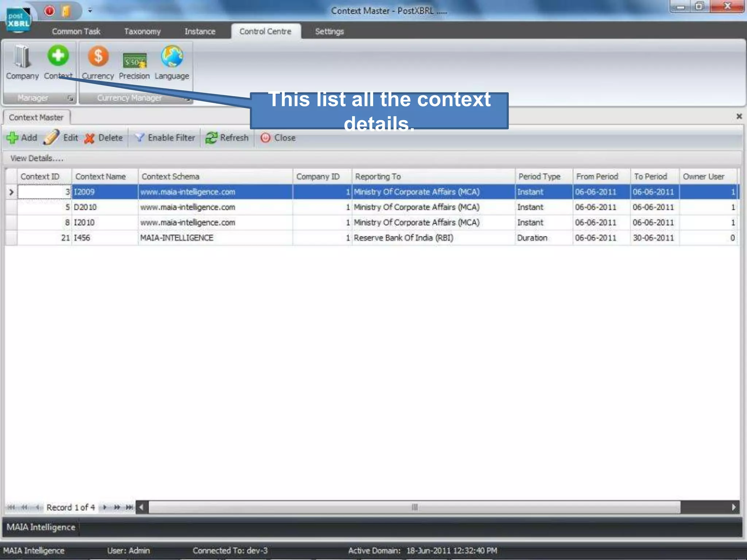The height and width of the screenshot is (560, 747).
Task: Switch to the Settings ribbon tab
Action: pos(329,31)
